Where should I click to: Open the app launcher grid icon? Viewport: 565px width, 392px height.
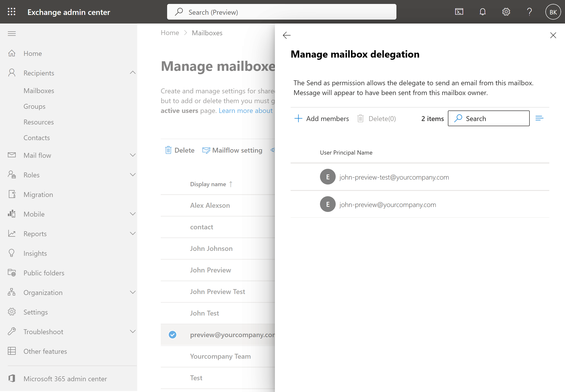pos(12,12)
